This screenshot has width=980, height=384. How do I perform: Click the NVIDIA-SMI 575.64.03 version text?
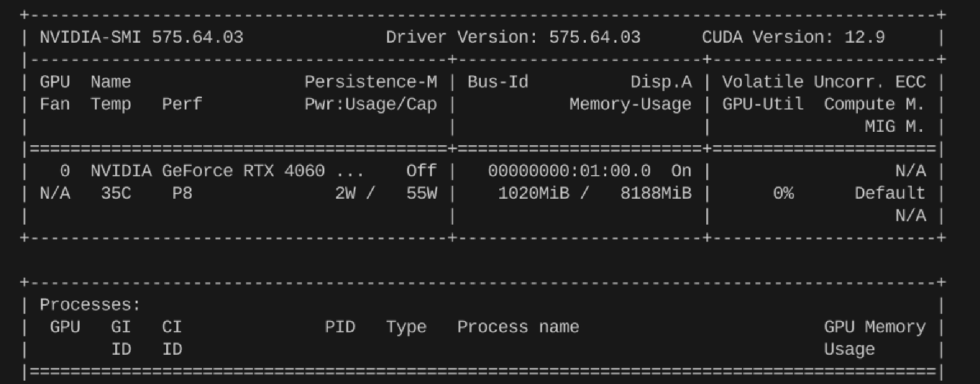point(141,37)
